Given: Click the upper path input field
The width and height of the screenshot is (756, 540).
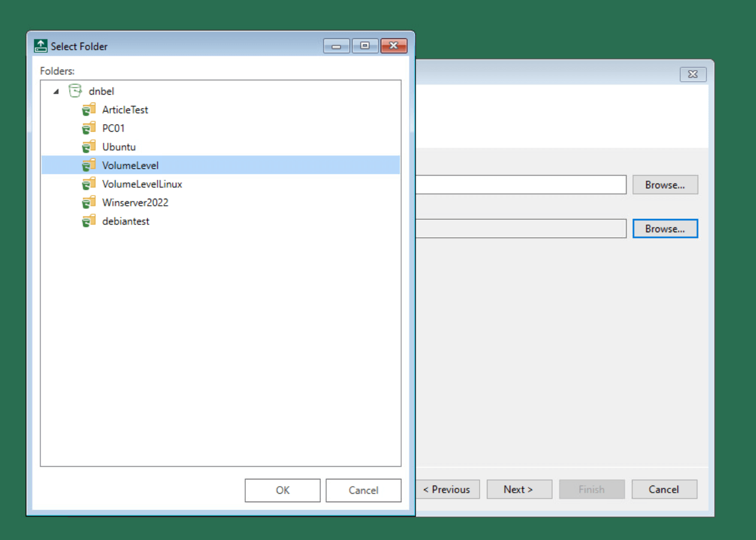Looking at the screenshot, I should 520,185.
